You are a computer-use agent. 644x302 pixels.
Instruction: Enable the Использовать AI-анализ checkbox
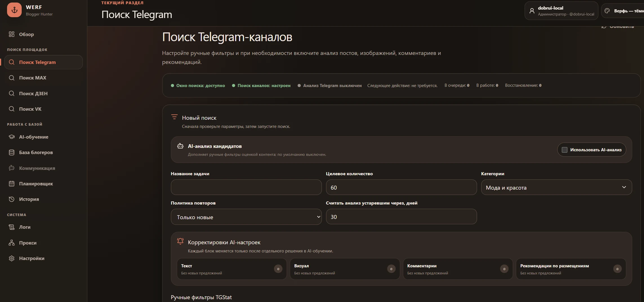(x=565, y=150)
